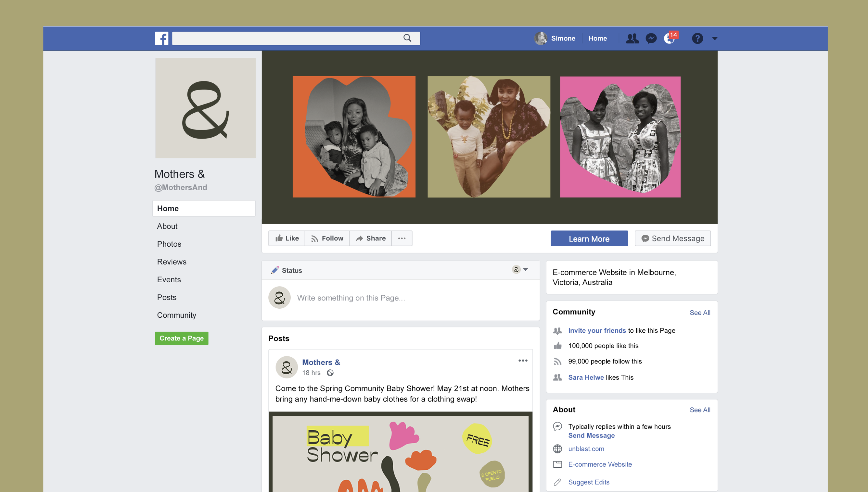Click the @MothersAnd username text

click(181, 187)
